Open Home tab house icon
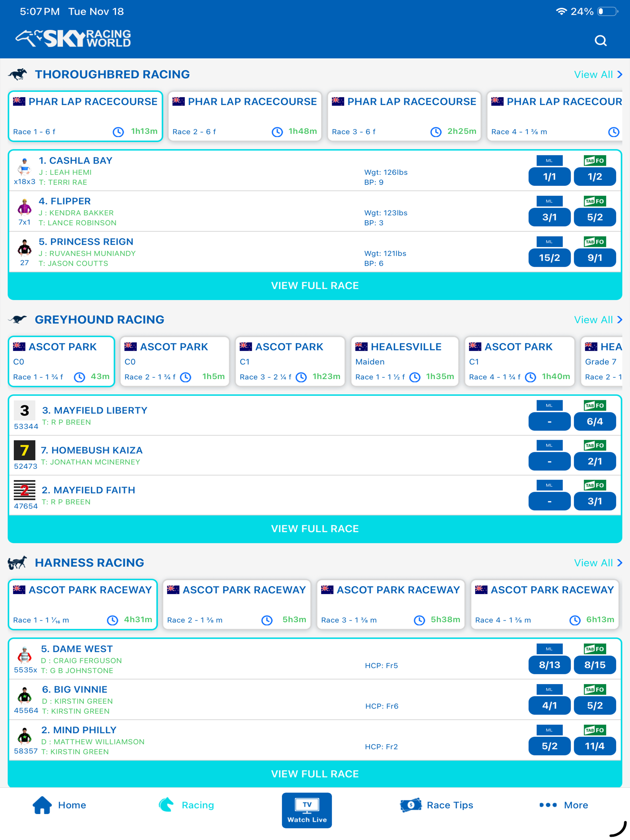630x840 pixels. tap(42, 805)
